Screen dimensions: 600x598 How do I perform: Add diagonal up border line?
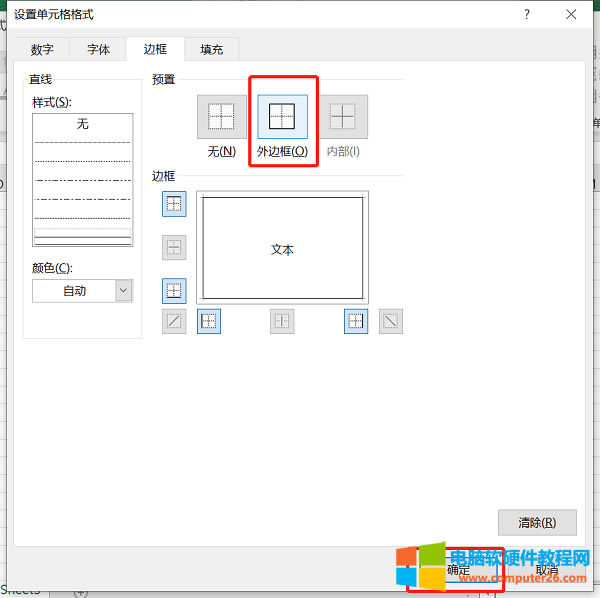tap(174, 321)
